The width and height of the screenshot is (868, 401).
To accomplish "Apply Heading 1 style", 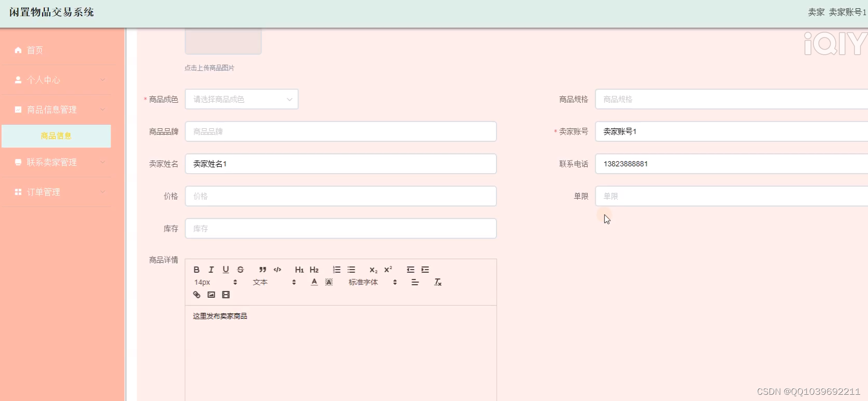I will [299, 270].
